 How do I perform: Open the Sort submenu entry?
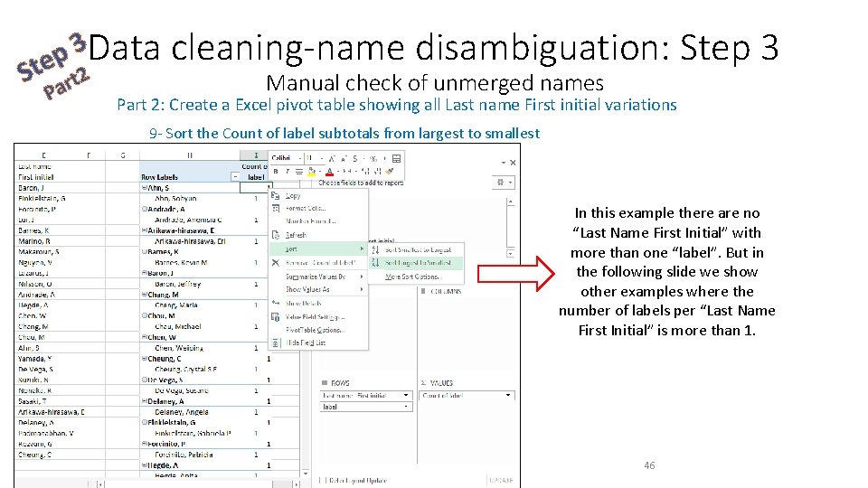tap(318, 249)
